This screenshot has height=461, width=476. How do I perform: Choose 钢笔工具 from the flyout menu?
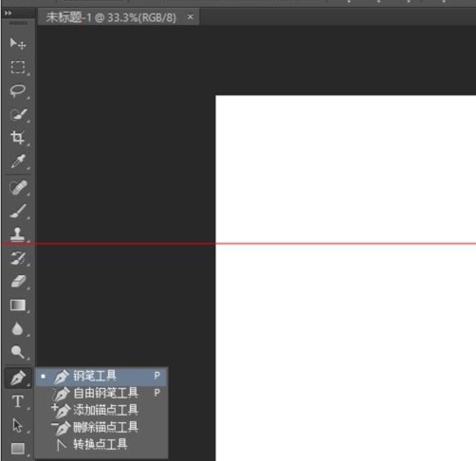(x=101, y=377)
